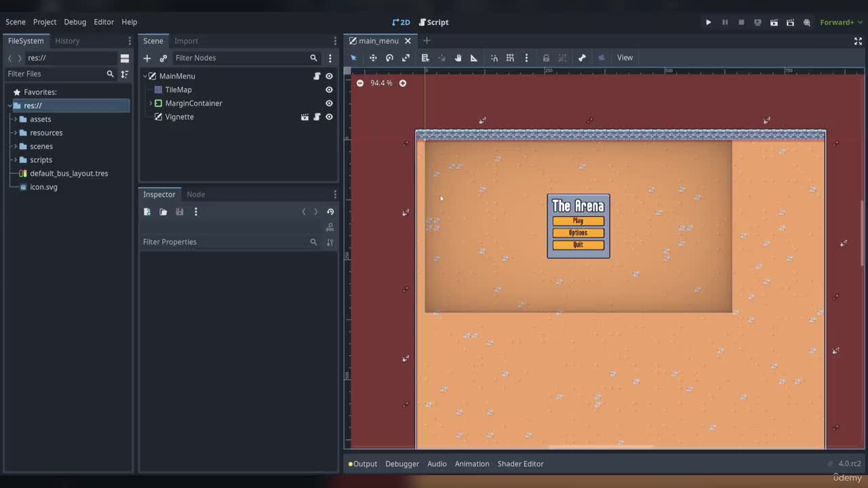Activate the Select Mode arrow tool
The width and height of the screenshot is (868, 488).
click(x=353, y=58)
